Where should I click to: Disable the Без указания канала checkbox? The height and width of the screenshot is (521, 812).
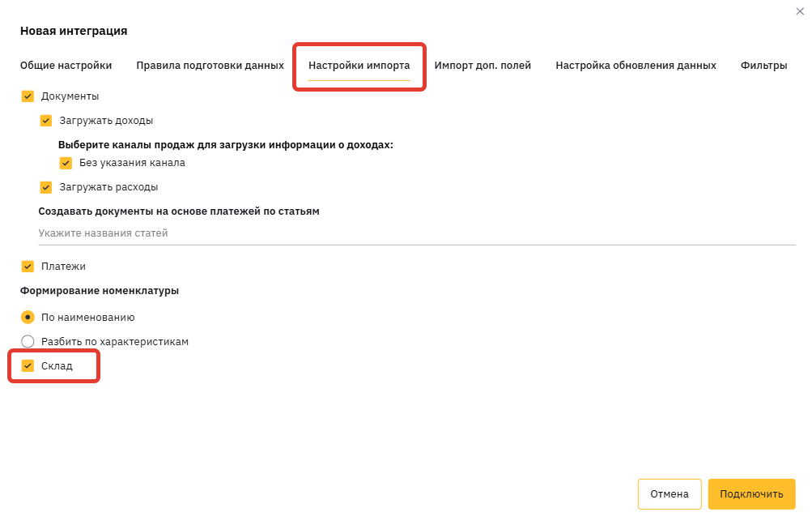tap(66, 163)
